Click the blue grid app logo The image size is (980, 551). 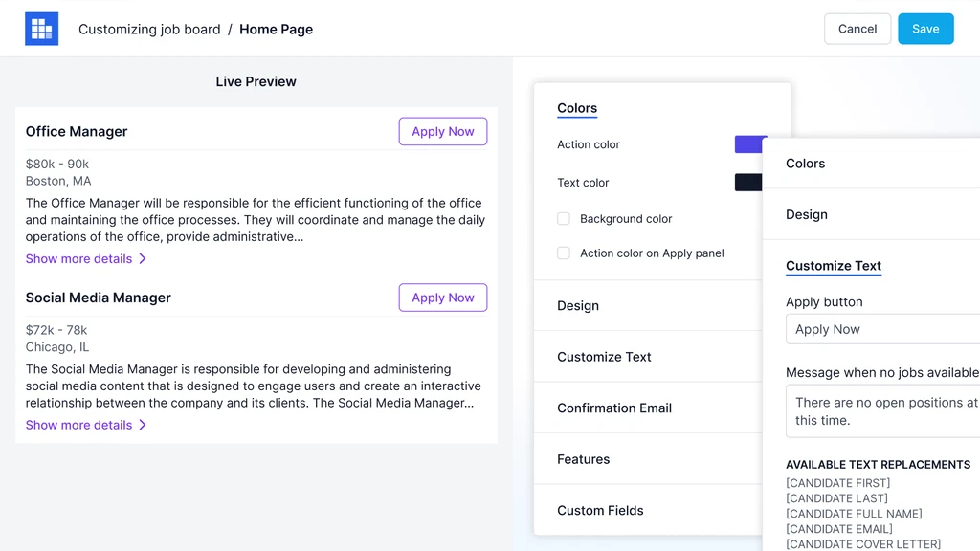(41, 29)
